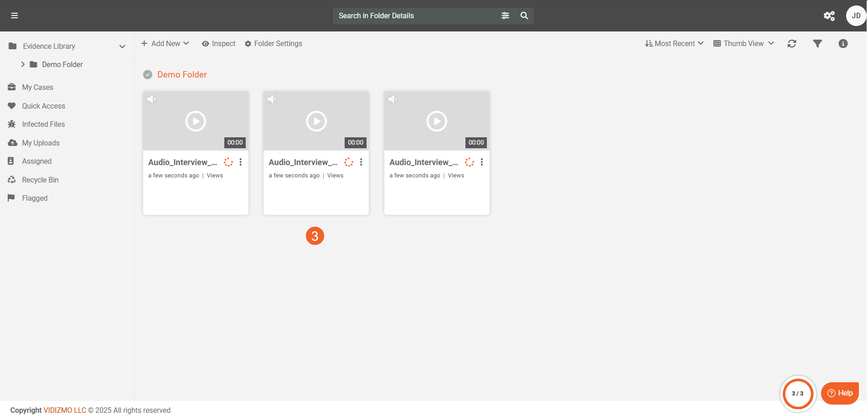Click the orange Help button
This screenshot has width=868, height=416.
point(840,393)
